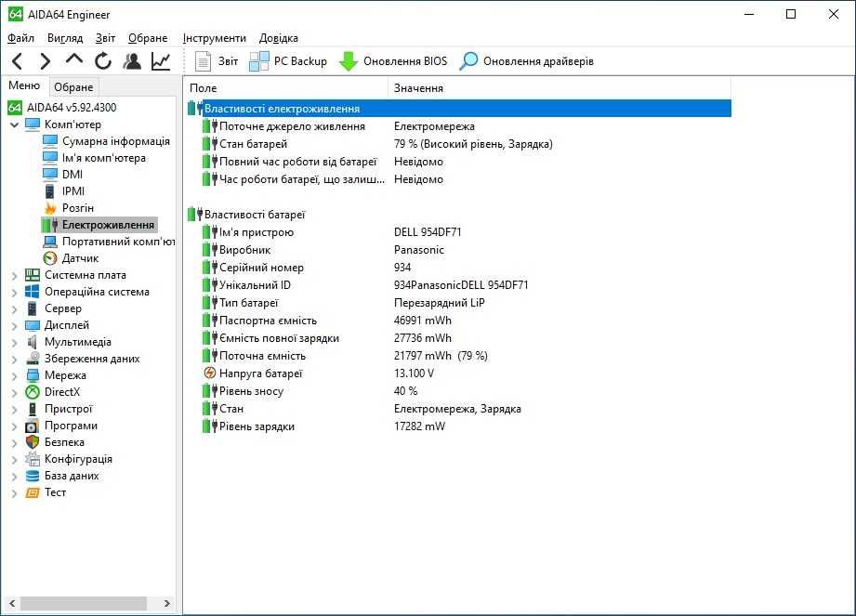The width and height of the screenshot is (856, 616).
Task: Go forward with the right arrow toolbar icon
Action: point(46,61)
